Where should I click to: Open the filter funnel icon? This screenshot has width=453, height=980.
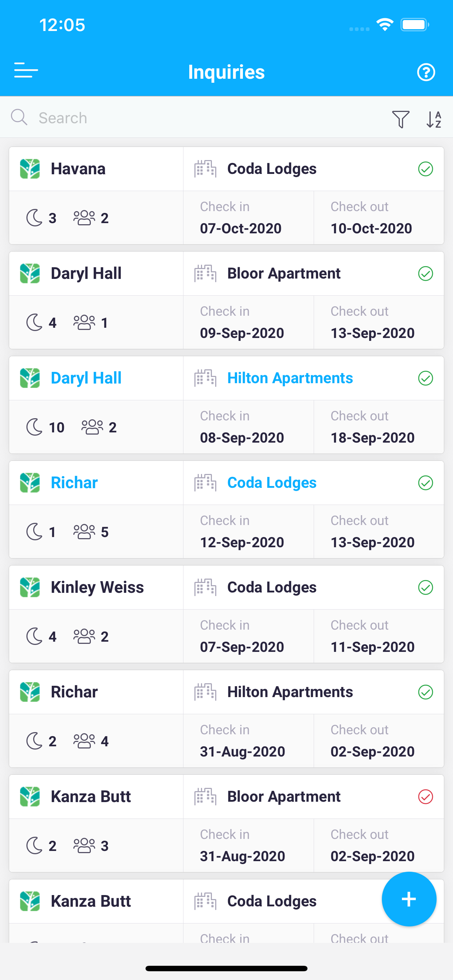pyautogui.click(x=400, y=119)
